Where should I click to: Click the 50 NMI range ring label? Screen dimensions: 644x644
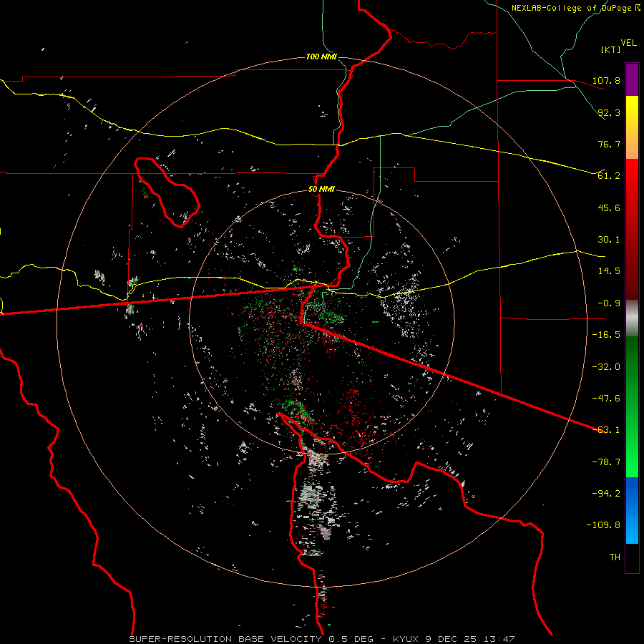pos(321,189)
